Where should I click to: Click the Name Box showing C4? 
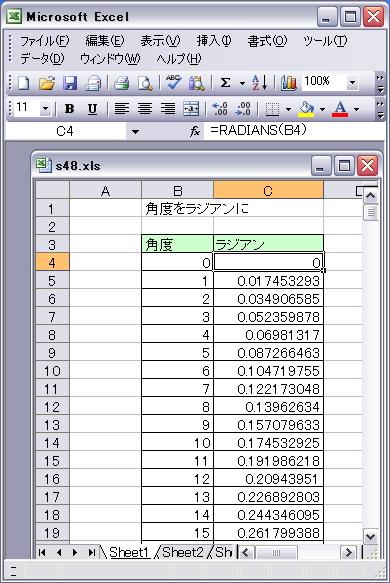pos(65,131)
